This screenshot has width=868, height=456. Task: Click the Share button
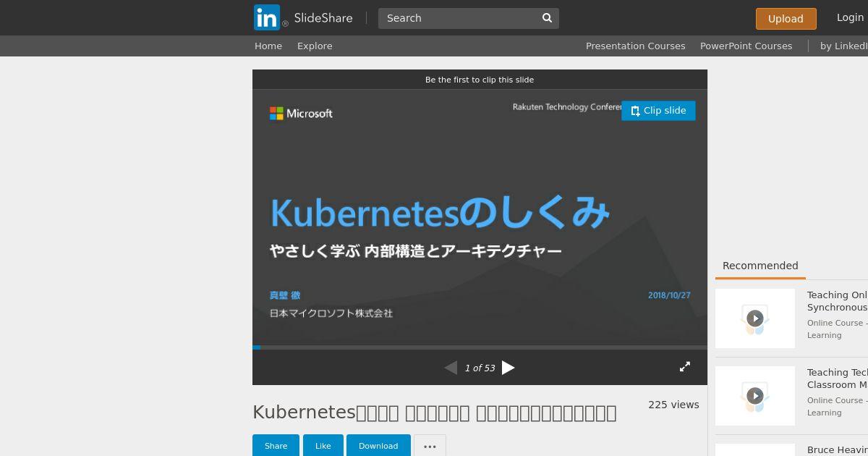click(276, 446)
